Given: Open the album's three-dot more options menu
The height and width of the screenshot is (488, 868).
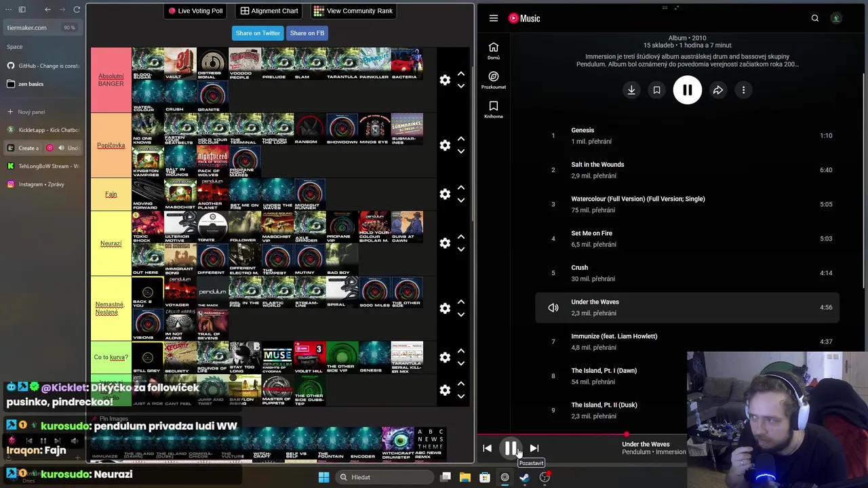Looking at the screenshot, I should [x=743, y=90].
